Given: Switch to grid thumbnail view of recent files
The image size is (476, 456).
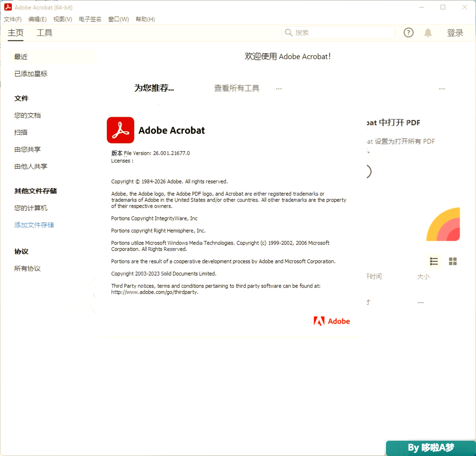Looking at the screenshot, I should pos(453,261).
